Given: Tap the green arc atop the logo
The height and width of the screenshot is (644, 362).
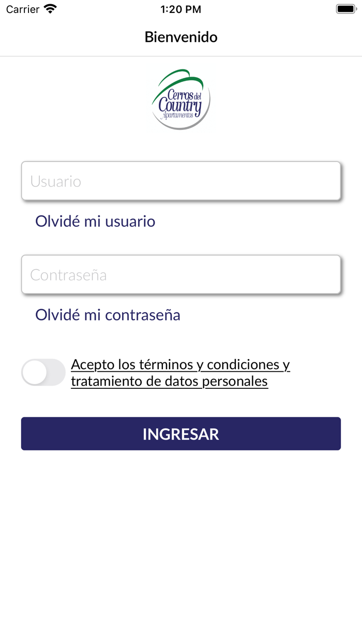Looking at the screenshot, I should (x=178, y=76).
